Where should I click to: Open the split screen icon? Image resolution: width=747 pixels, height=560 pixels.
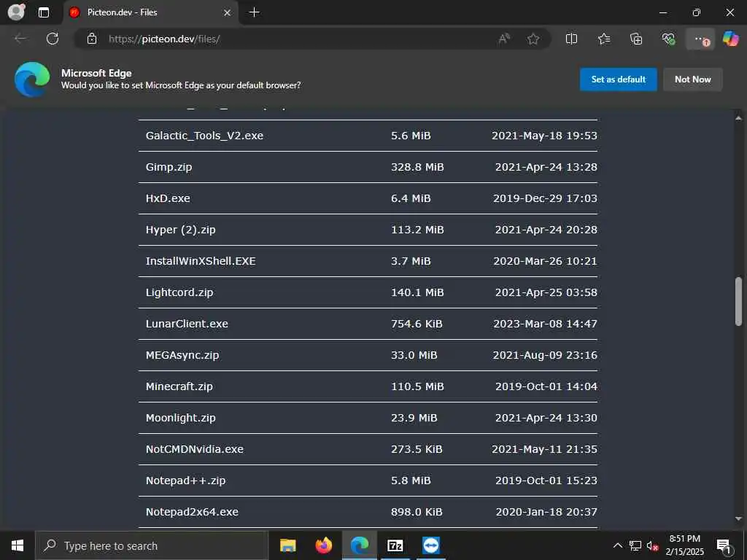point(571,39)
